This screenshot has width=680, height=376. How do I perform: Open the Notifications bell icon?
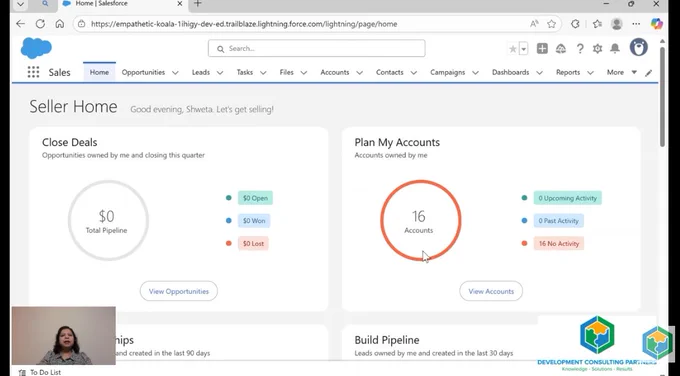coord(615,49)
